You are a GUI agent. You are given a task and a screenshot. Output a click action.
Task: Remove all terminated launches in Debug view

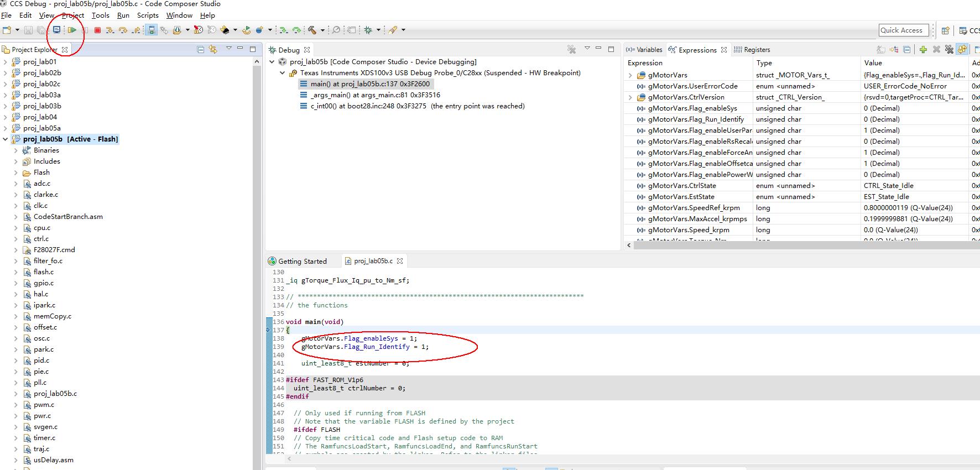pos(572,49)
